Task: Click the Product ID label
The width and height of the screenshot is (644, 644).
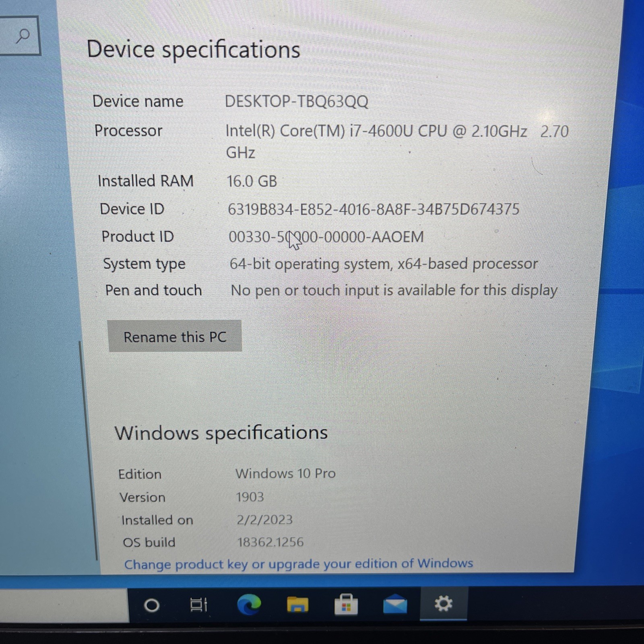Action: coord(138,236)
